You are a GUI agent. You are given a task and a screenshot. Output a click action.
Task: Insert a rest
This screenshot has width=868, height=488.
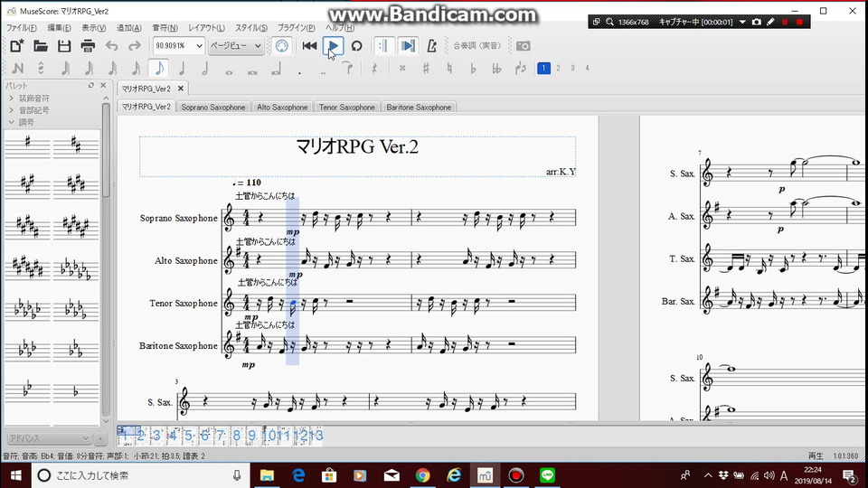click(374, 69)
